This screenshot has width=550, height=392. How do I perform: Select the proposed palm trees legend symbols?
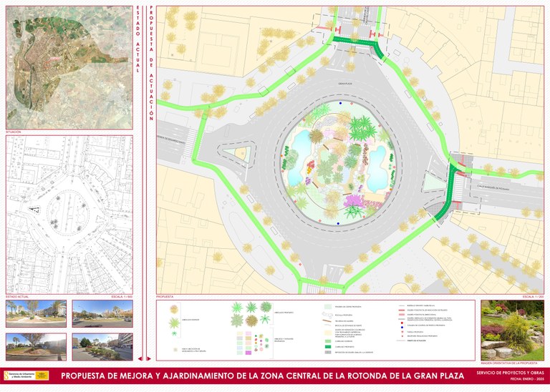point(246,313)
